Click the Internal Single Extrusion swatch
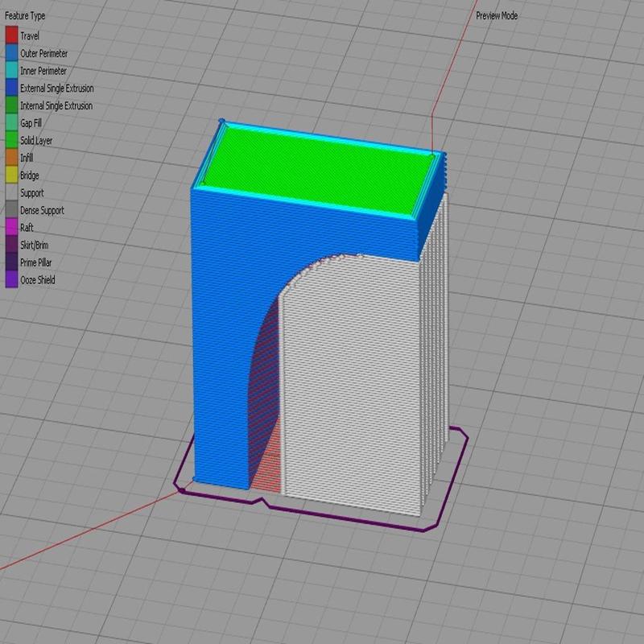 [x=11, y=105]
